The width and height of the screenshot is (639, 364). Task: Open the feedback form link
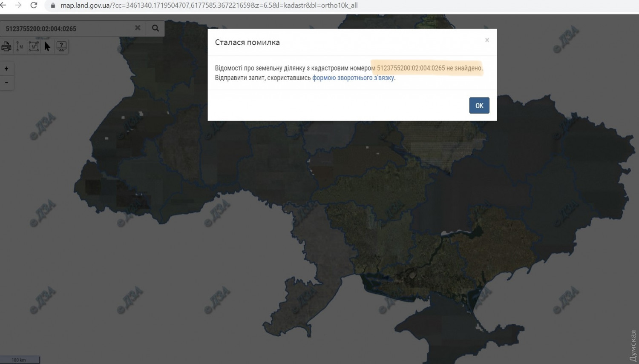click(353, 78)
